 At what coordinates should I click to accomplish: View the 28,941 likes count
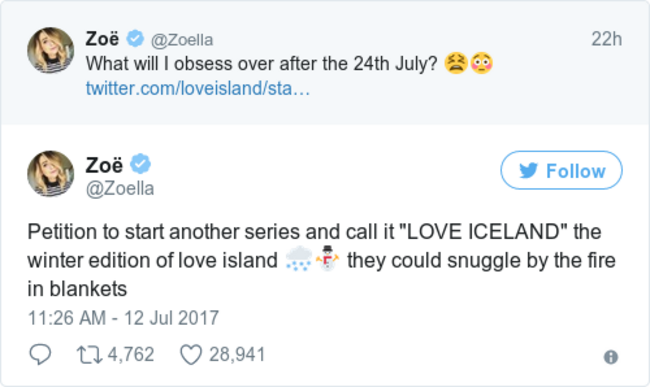click(237, 355)
